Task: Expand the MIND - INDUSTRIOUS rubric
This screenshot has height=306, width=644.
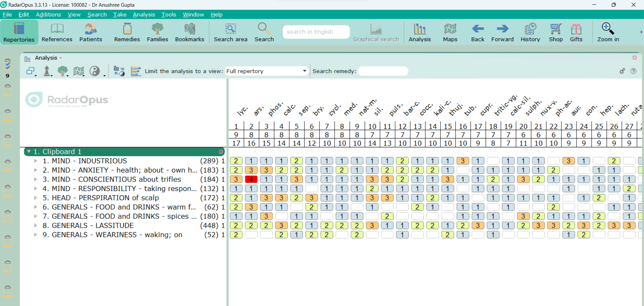Action: click(x=35, y=161)
